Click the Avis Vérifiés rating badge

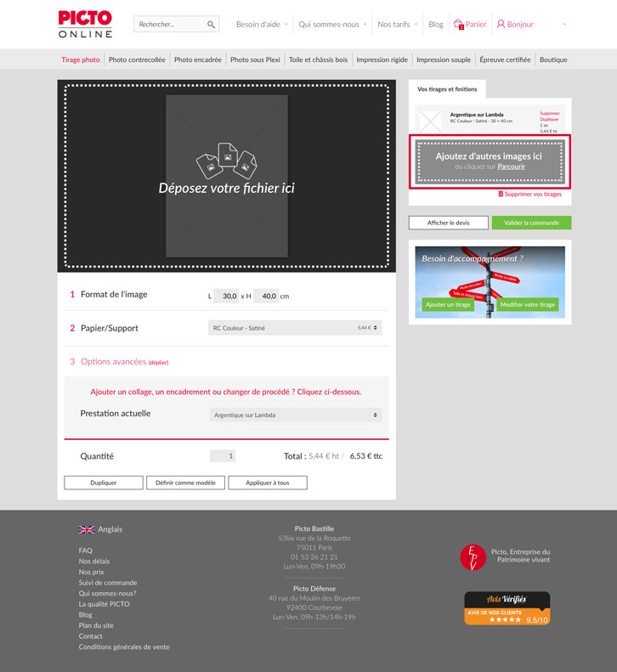tap(507, 608)
